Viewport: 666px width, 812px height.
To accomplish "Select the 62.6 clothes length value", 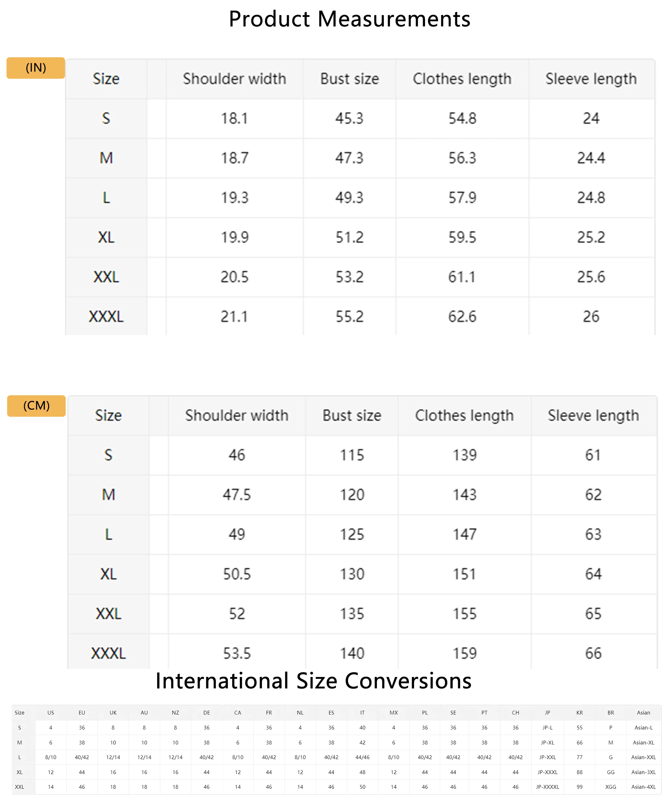I will (462, 317).
